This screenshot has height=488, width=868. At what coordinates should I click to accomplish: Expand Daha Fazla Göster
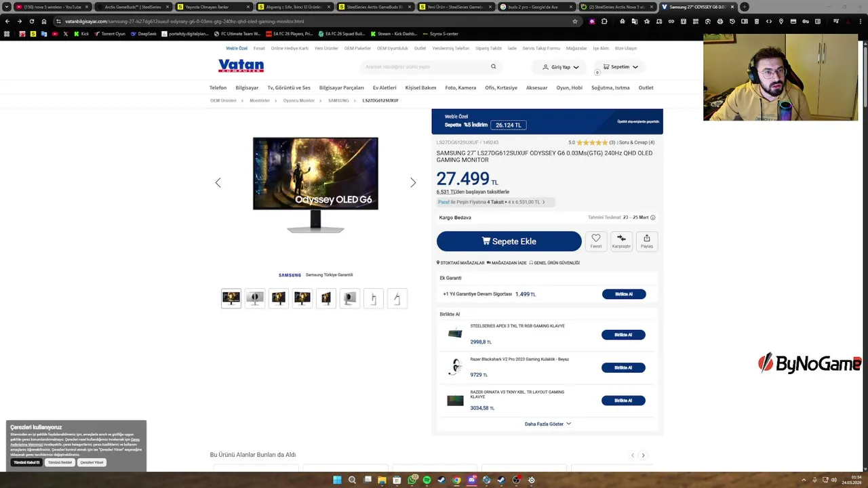point(548,424)
